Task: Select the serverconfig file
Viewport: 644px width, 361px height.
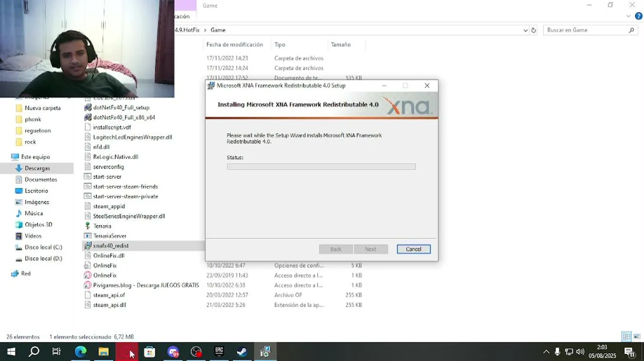Action: pyautogui.click(x=108, y=167)
